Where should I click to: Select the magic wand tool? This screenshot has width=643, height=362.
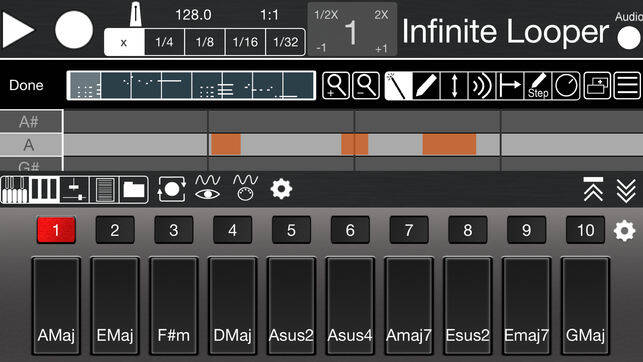pyautogui.click(x=399, y=85)
